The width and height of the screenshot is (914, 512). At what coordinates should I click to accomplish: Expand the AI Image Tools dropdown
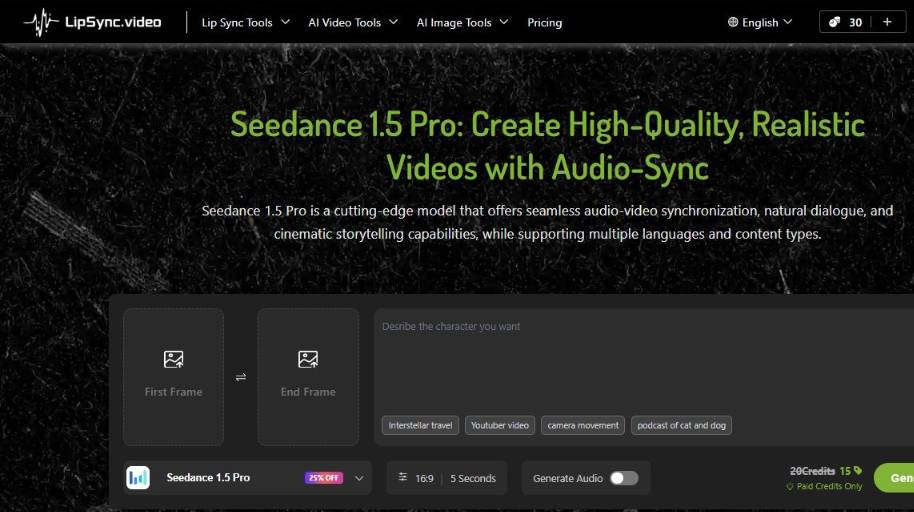[462, 22]
